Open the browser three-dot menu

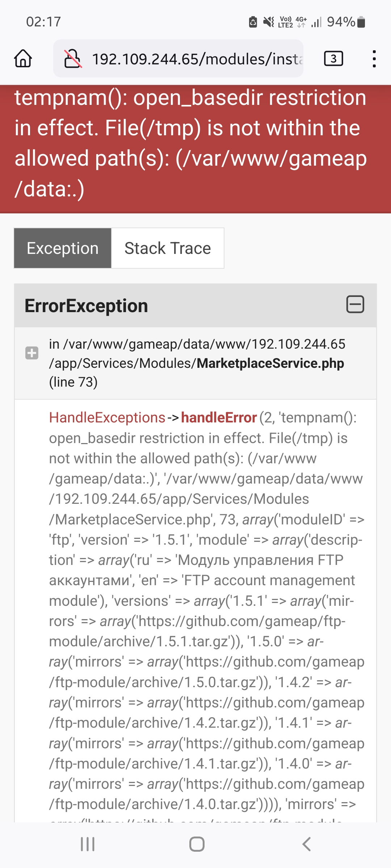374,59
